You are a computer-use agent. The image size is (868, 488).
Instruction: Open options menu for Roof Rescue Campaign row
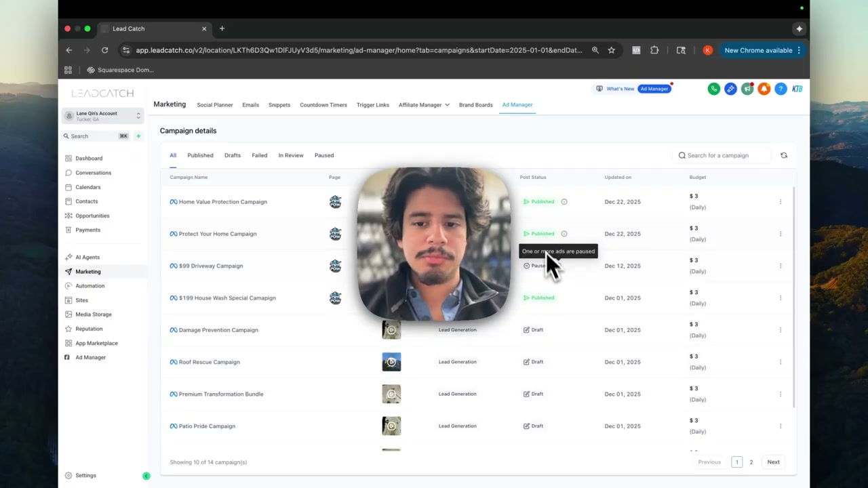coord(781,362)
